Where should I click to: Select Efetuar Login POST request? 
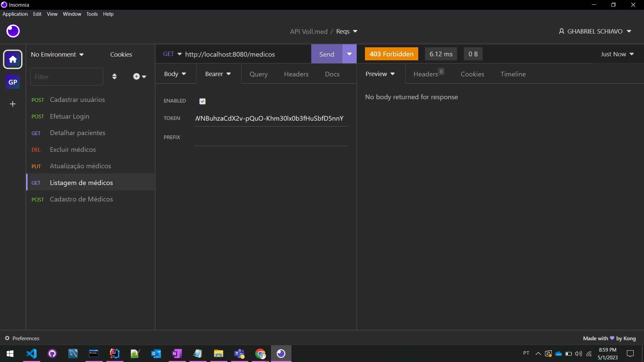point(69,116)
